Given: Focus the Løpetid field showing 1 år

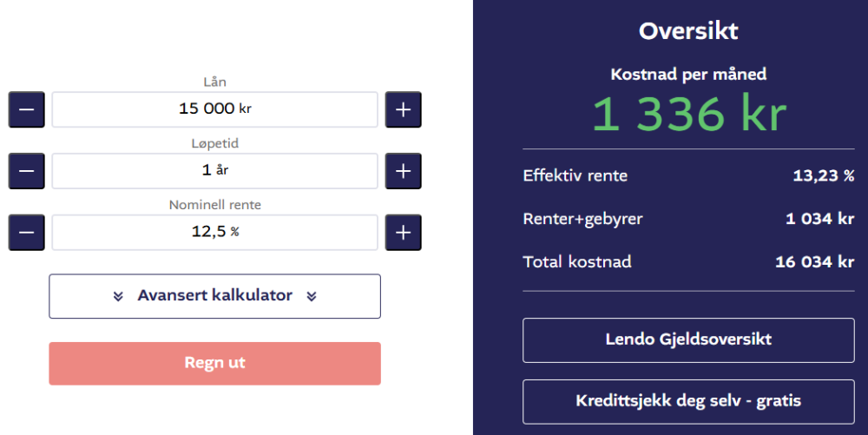Looking at the screenshot, I should pyautogui.click(x=214, y=171).
